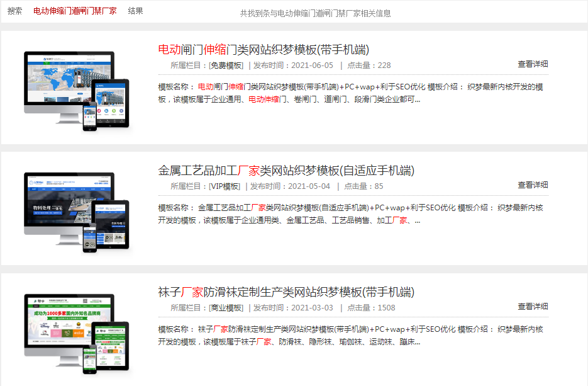Click the 结果 label in the top bar
The image size is (588, 386).
coord(135,11)
